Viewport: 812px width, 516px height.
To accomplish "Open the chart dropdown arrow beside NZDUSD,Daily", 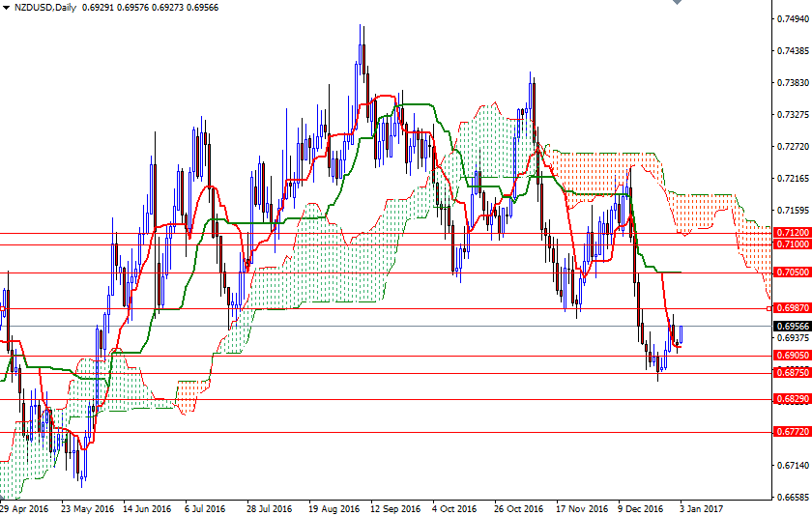I will (6, 7).
